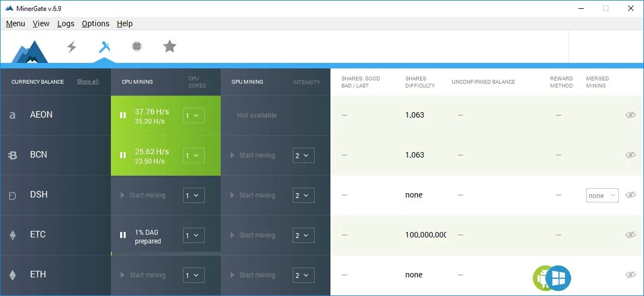
Task: Click the Android robot icon
Action: click(x=542, y=278)
